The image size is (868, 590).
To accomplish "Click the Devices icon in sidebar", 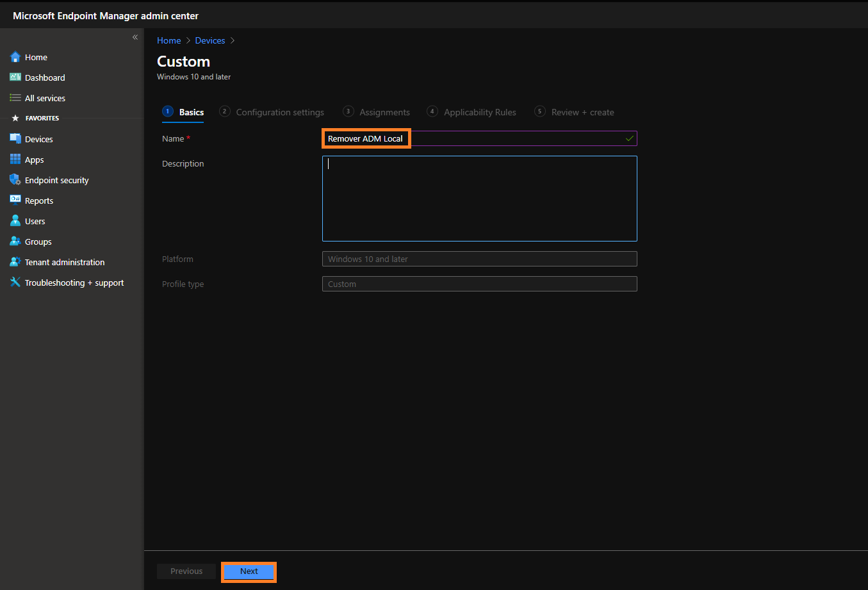I will [x=15, y=139].
